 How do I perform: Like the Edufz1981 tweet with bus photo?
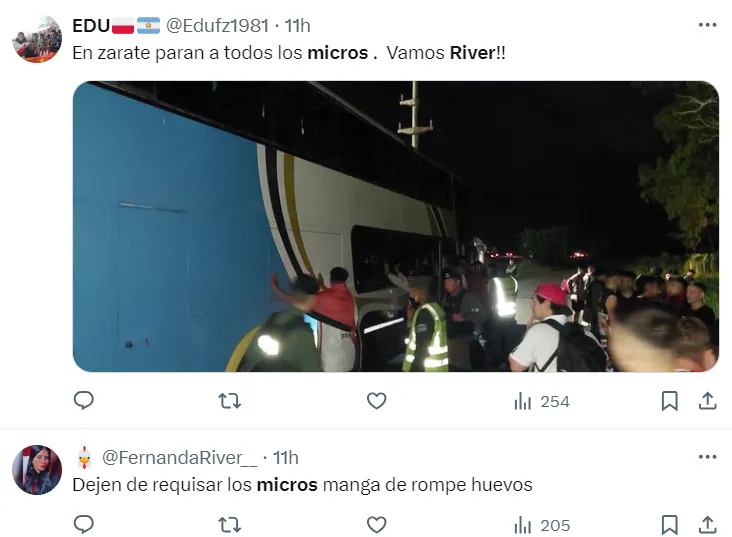click(x=376, y=401)
